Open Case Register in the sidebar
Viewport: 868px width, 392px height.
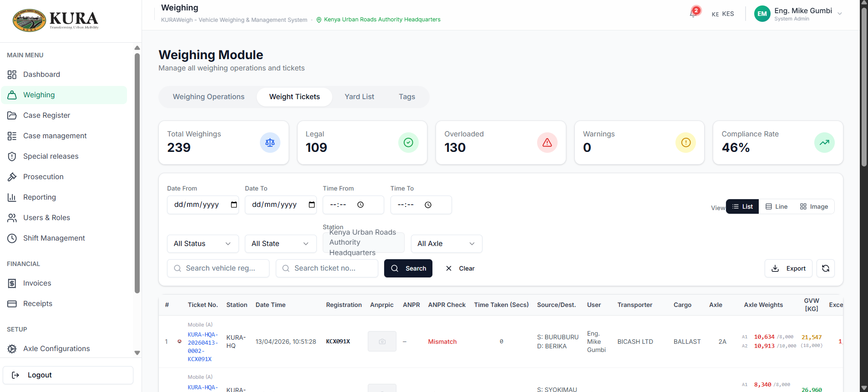click(x=64, y=116)
